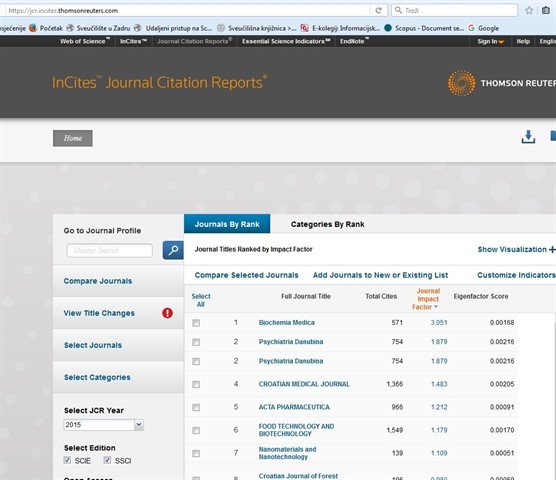Click the magnifier in the browser search box
The height and width of the screenshot is (480, 556).
pyautogui.click(x=398, y=10)
